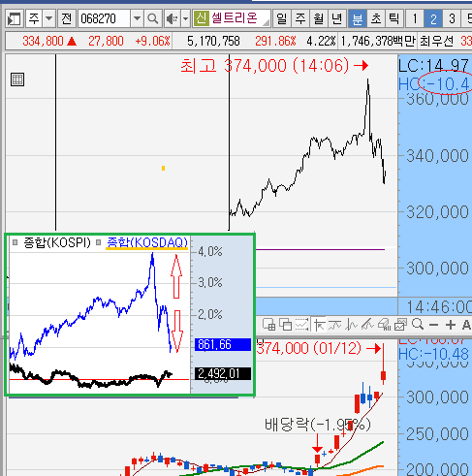This screenshot has width=472, height=476.
Task: Click the current price 334,800
Action: [43, 41]
